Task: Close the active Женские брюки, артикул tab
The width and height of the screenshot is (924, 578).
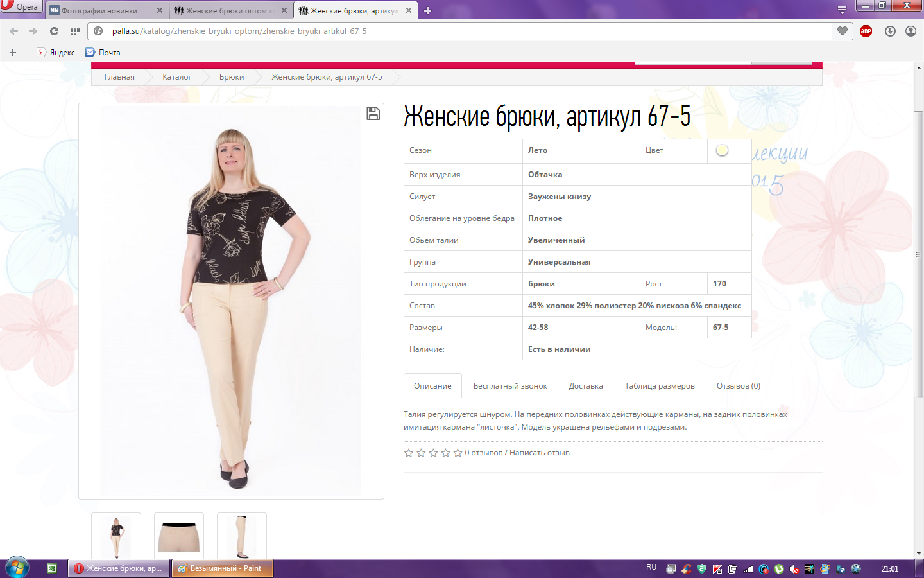Action: (408, 10)
